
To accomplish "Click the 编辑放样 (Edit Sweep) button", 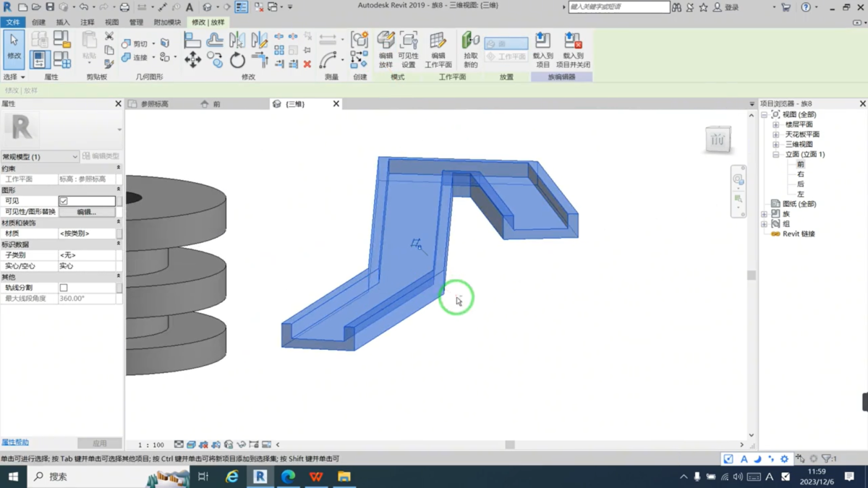I will pyautogui.click(x=386, y=50).
